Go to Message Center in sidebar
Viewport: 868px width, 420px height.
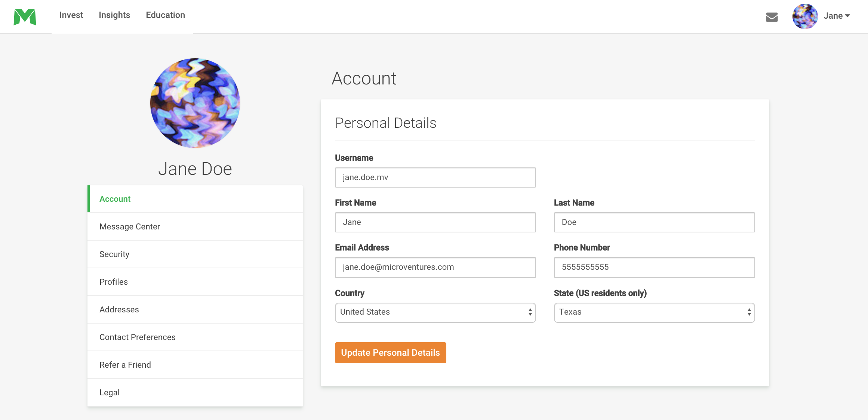[x=195, y=226]
